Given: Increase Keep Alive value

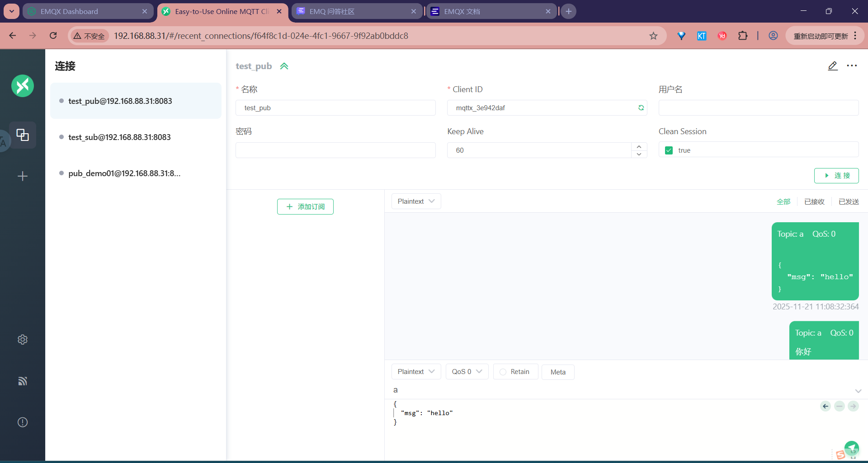Looking at the screenshot, I should 639,147.
